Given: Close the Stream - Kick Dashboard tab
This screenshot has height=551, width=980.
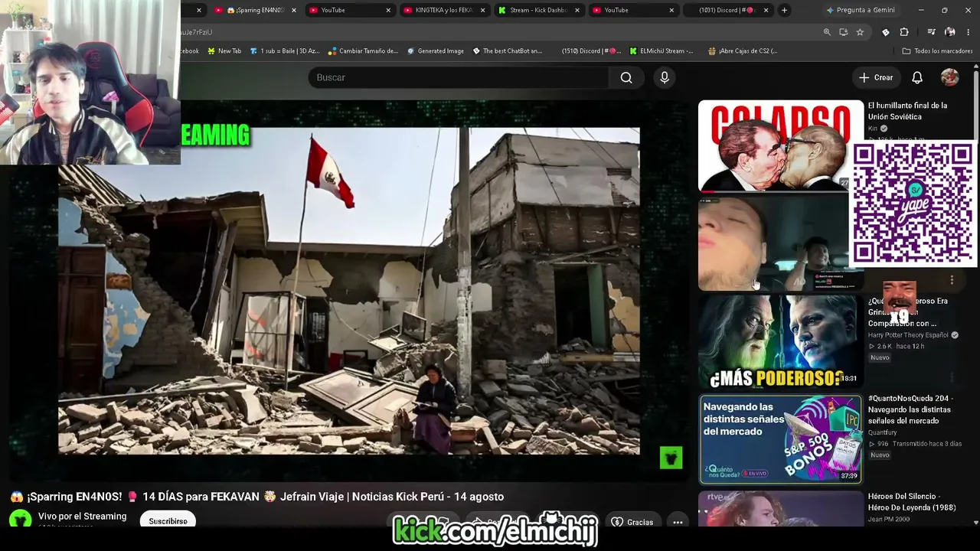Looking at the screenshot, I should point(577,10).
